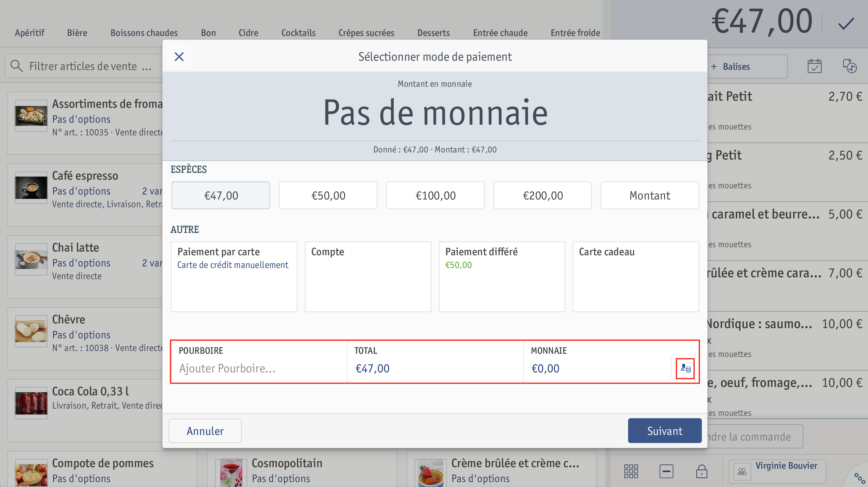Open the grid view icon
The width and height of the screenshot is (868, 487).
[631, 471]
